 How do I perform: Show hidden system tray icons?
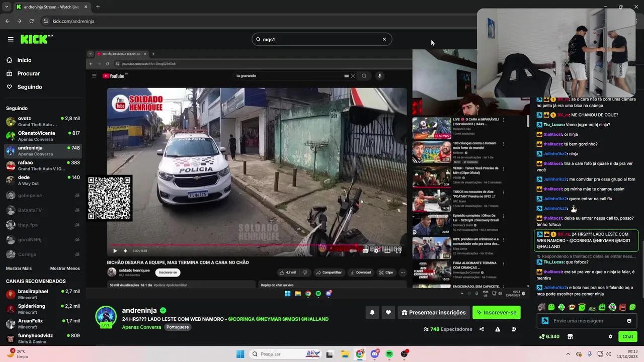tap(568, 354)
